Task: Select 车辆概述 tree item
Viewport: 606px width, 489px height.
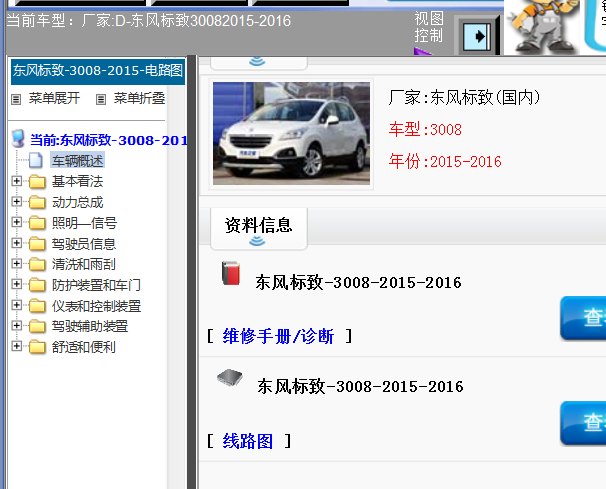Action: point(78,161)
